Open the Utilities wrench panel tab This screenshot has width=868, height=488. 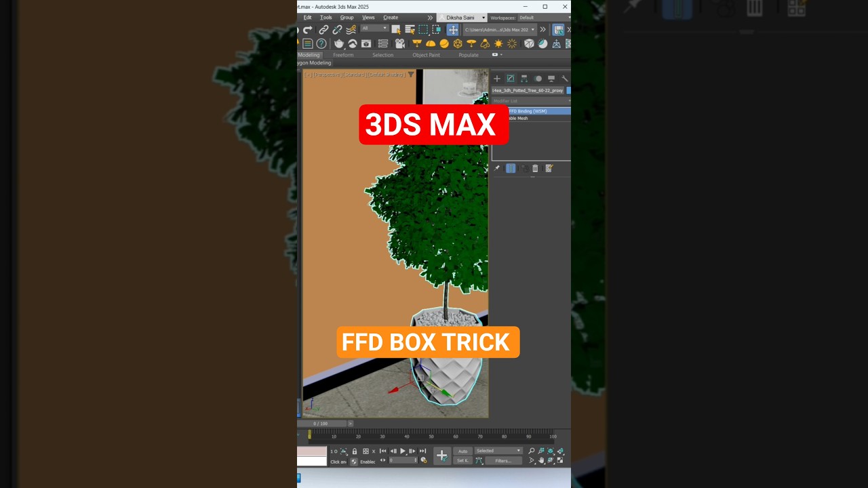pyautogui.click(x=564, y=79)
